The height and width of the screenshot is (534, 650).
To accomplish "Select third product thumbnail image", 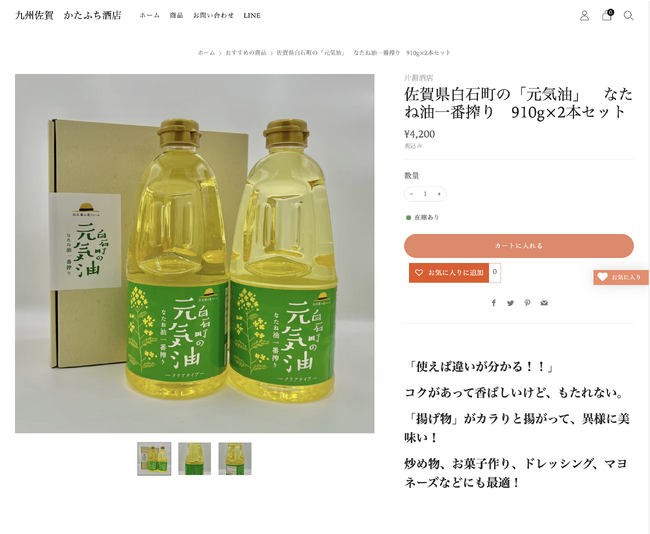I will [x=235, y=459].
